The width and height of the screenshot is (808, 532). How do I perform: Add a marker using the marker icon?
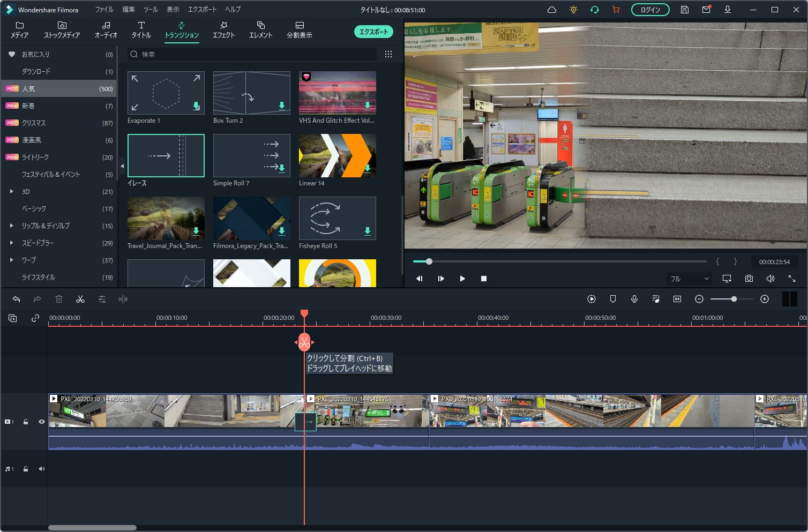pos(613,299)
